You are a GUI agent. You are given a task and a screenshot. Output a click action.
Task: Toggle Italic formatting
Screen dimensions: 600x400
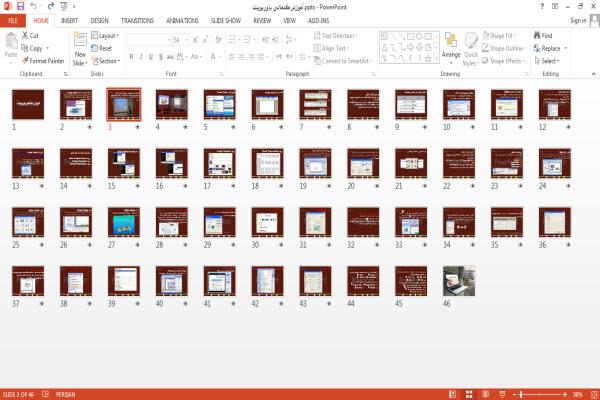pyautogui.click(x=141, y=57)
